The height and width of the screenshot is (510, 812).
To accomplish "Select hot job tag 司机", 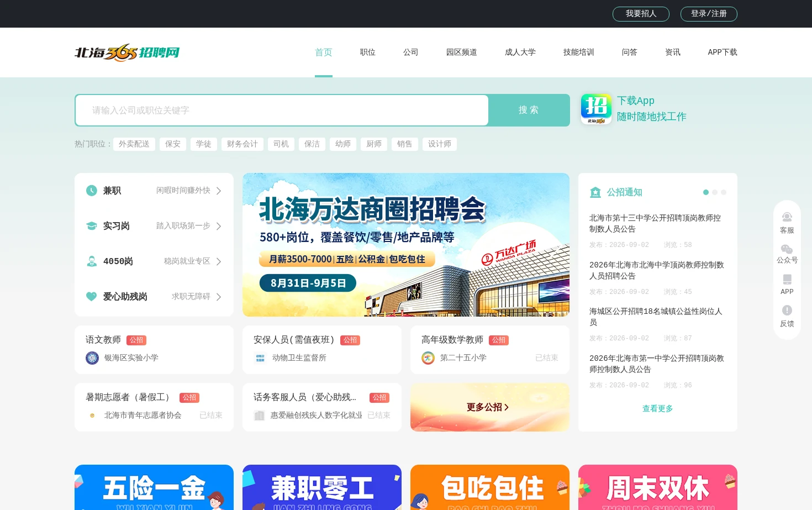I will click(x=281, y=144).
